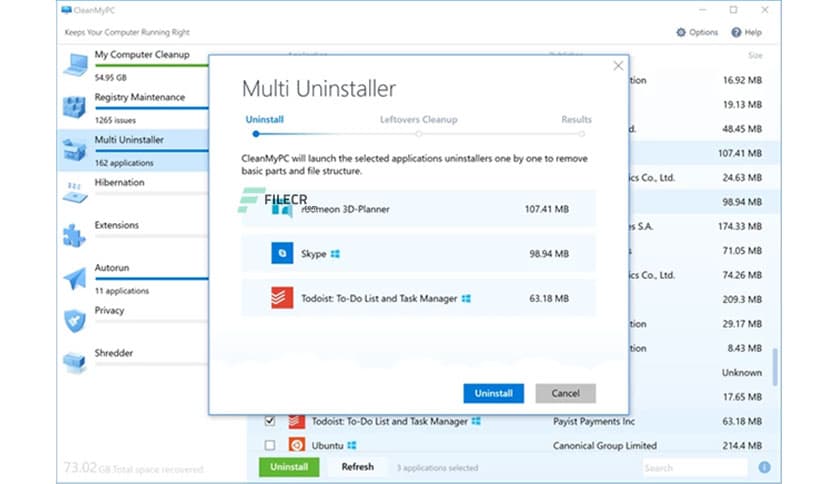Click the Todoist app icon in dialog

pyautogui.click(x=282, y=298)
